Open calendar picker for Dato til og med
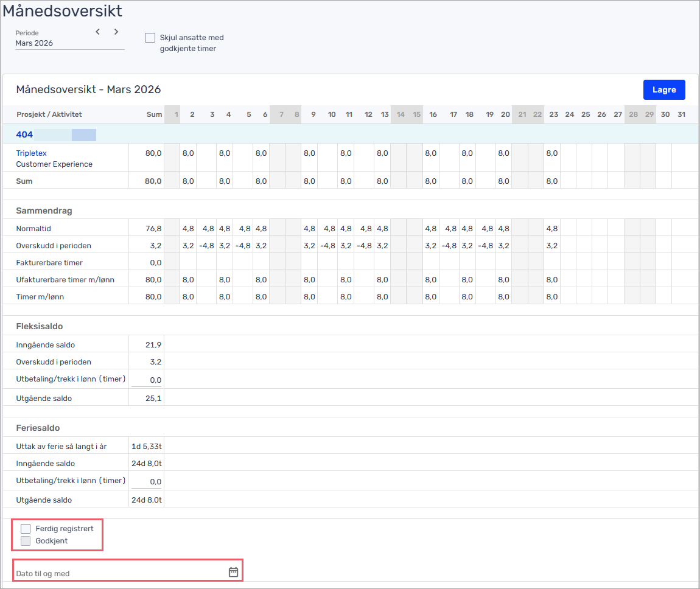700x589 pixels. pyautogui.click(x=233, y=572)
